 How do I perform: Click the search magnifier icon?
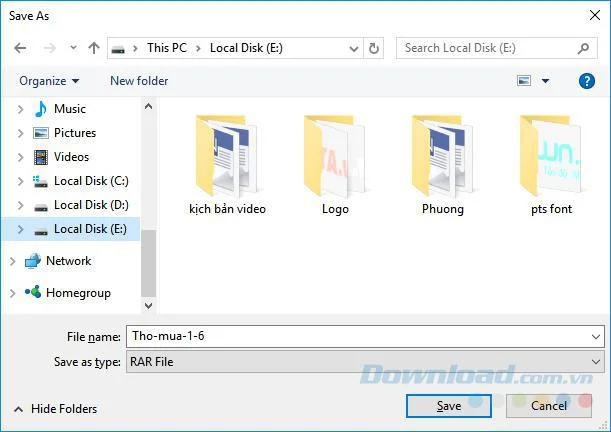click(x=583, y=48)
